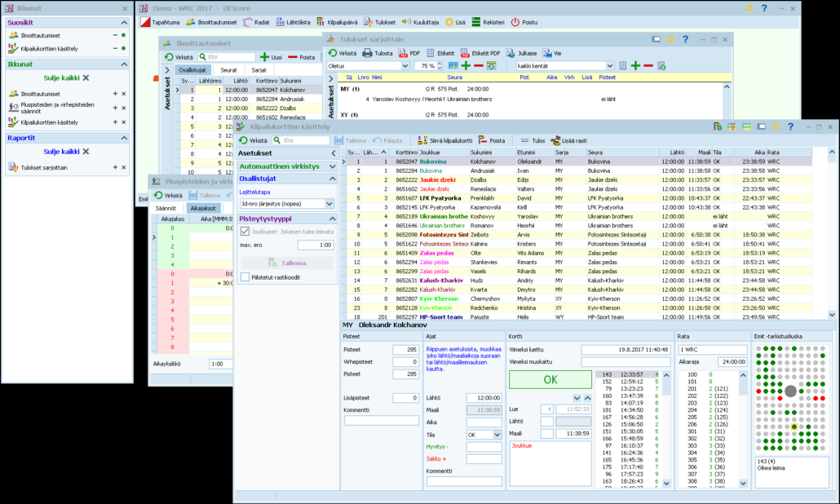Open the Id-nro järjestys sort dropdown
Image resolution: width=840 pixels, height=504 pixels.
pos(329,203)
